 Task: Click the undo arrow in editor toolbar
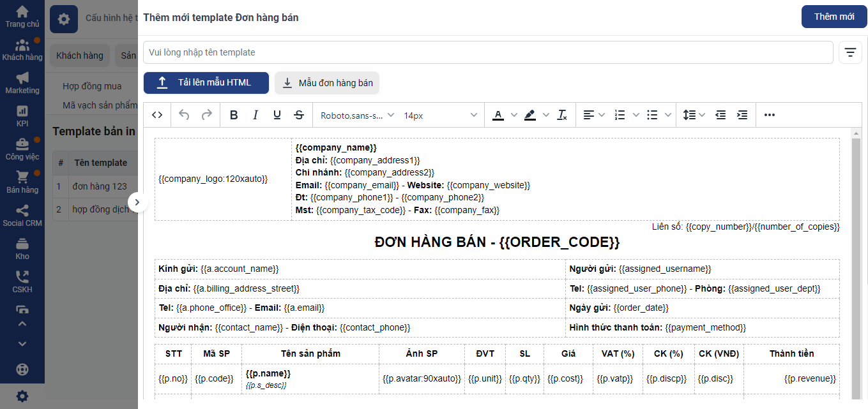(184, 115)
